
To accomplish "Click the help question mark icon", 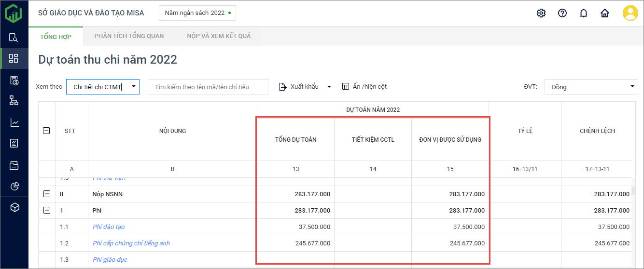I will [x=562, y=13].
